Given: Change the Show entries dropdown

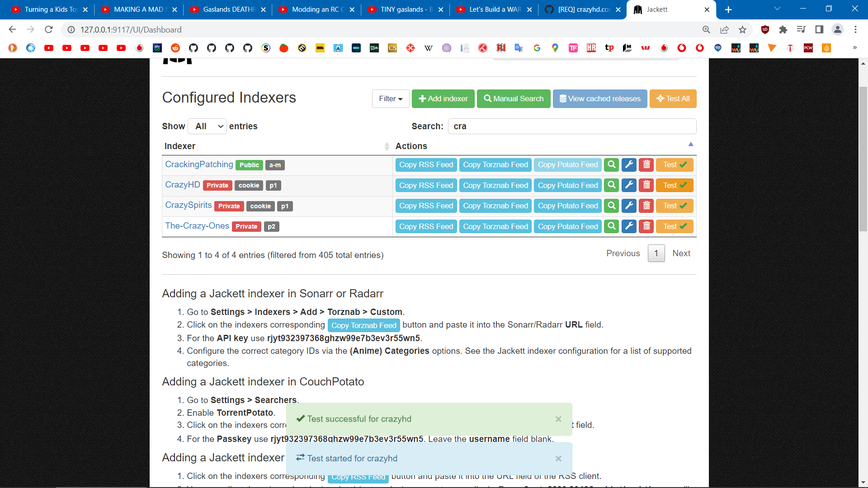Looking at the screenshot, I should click(207, 126).
